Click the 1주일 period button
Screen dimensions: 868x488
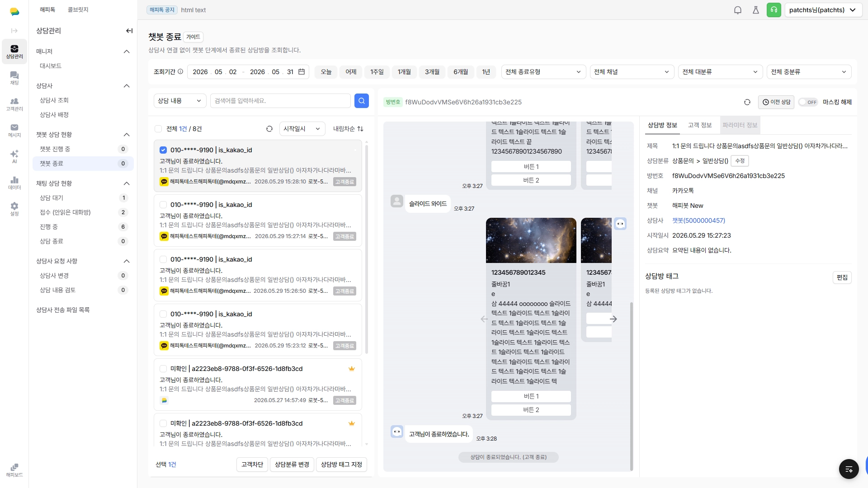click(377, 72)
